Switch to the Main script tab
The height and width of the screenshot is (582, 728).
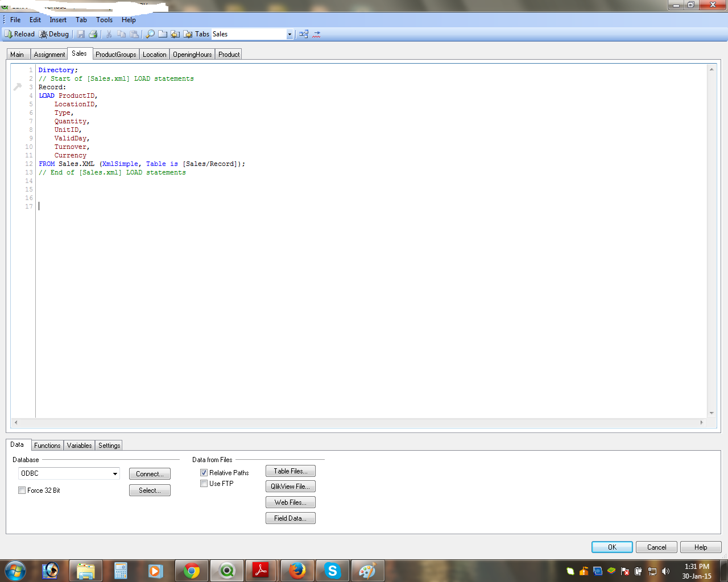click(17, 55)
